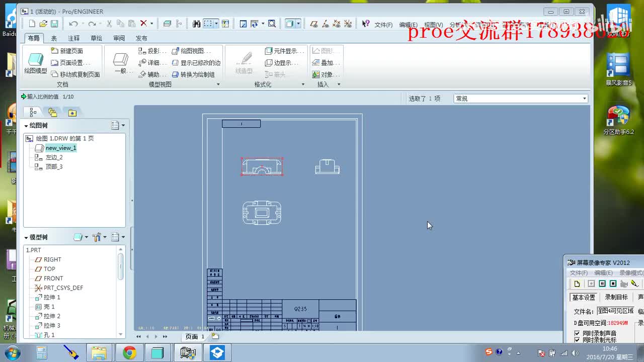
Task: Open the 录制目标 tab in recorder
Action: (616, 297)
